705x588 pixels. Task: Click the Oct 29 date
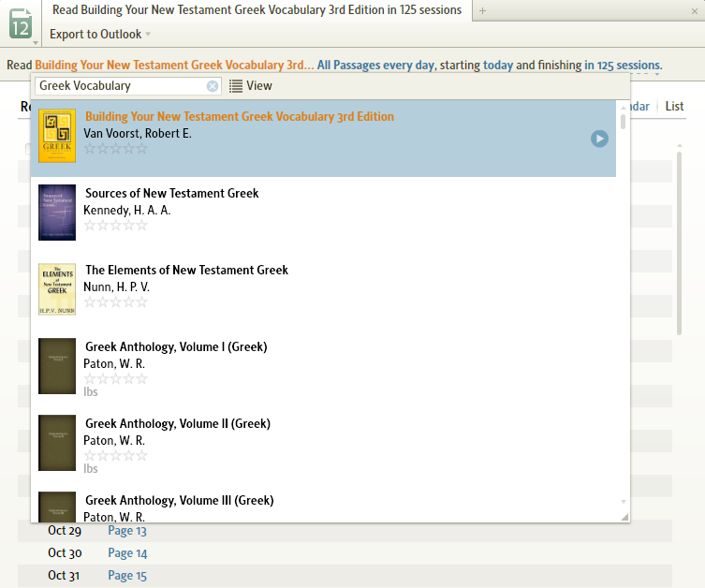point(65,531)
